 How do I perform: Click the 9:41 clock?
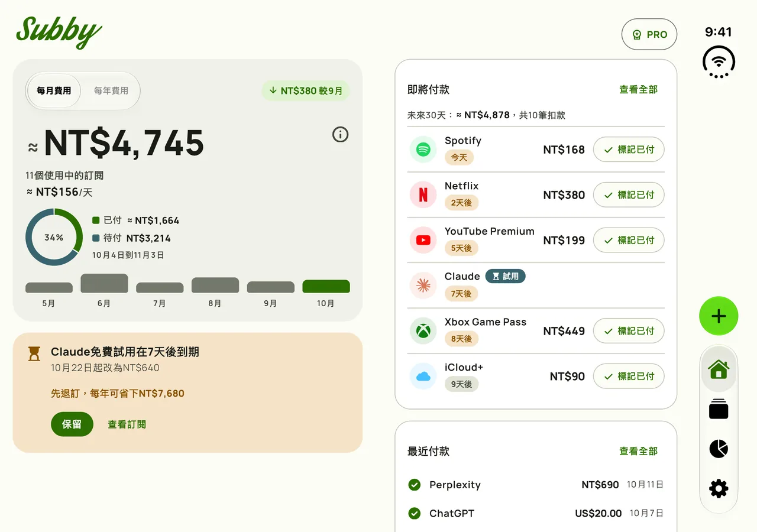719,32
